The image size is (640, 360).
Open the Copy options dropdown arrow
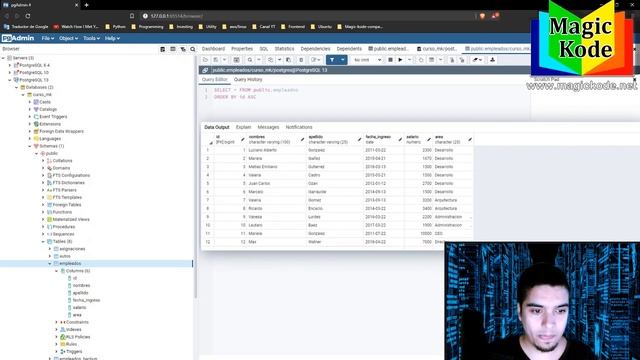click(x=280, y=60)
